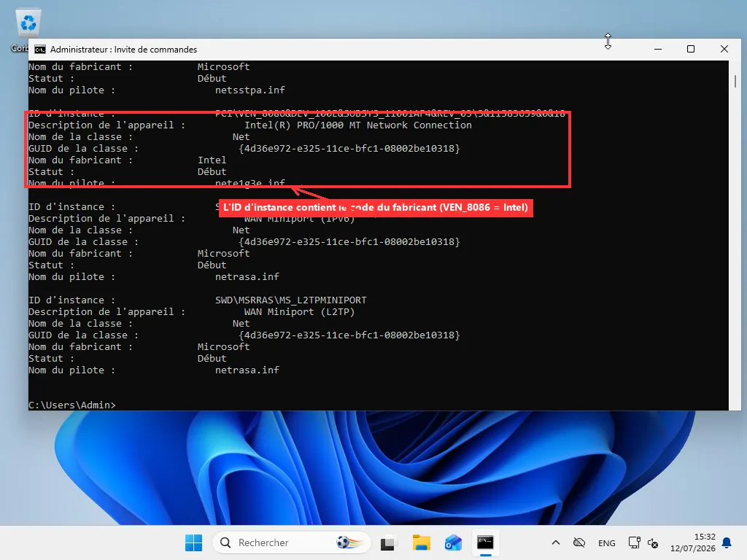Show hidden system tray icons

(x=555, y=542)
